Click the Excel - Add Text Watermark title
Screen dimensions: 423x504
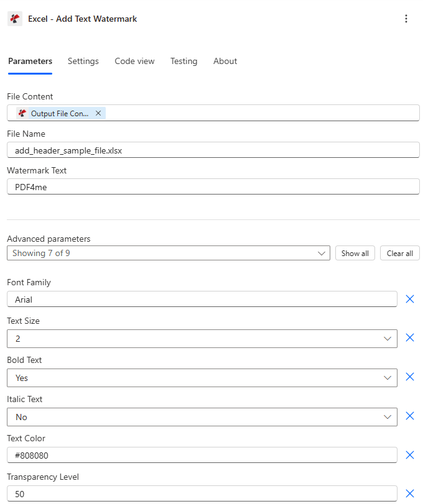click(x=82, y=19)
